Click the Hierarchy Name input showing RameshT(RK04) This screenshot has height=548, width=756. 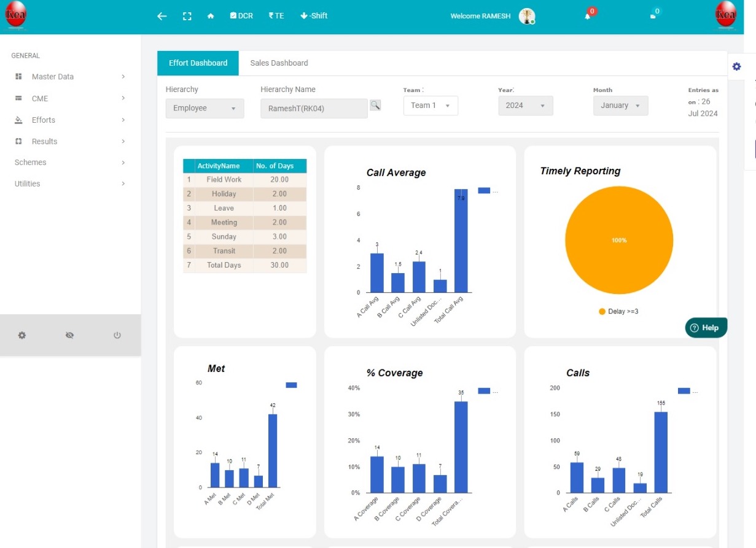pos(314,108)
